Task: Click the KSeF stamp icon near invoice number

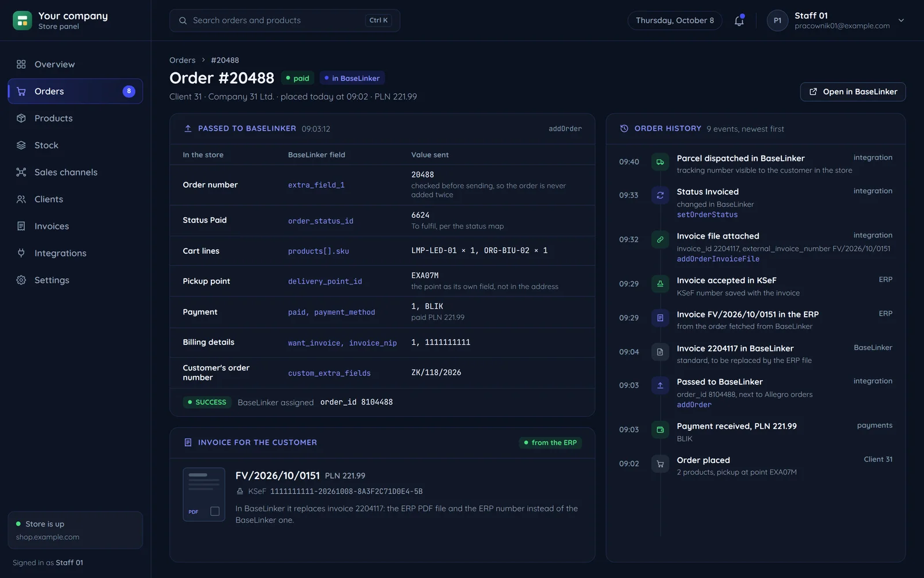Action: [x=240, y=491]
